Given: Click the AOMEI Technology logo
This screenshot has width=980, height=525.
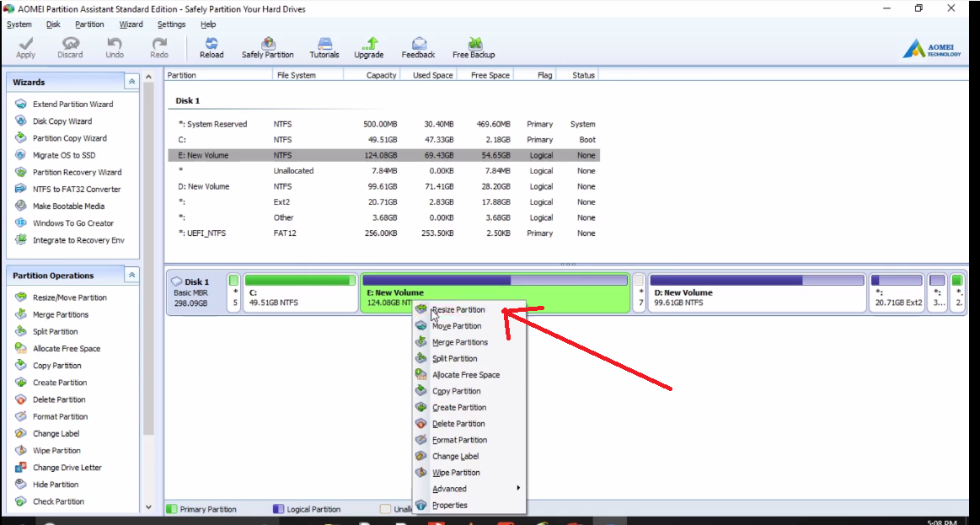Looking at the screenshot, I should (932, 48).
